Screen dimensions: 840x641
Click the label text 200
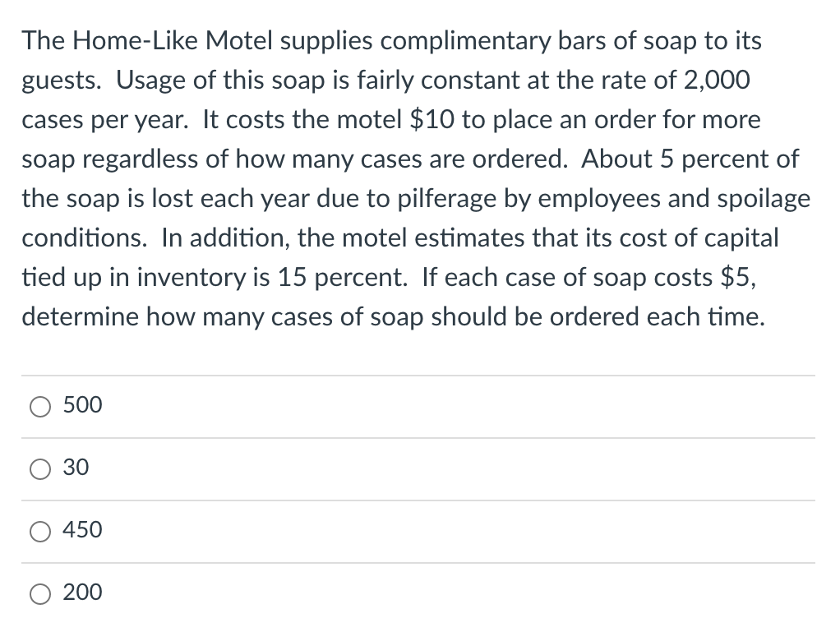(82, 593)
